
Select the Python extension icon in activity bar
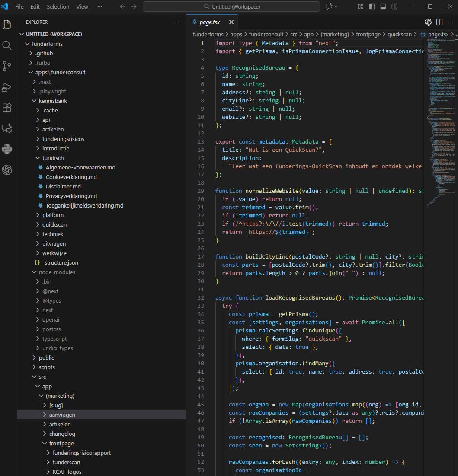pos(7,149)
